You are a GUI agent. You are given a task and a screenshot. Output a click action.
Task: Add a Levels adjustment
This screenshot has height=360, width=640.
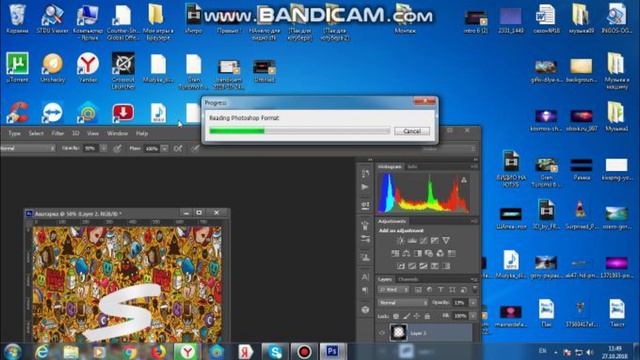point(412,240)
